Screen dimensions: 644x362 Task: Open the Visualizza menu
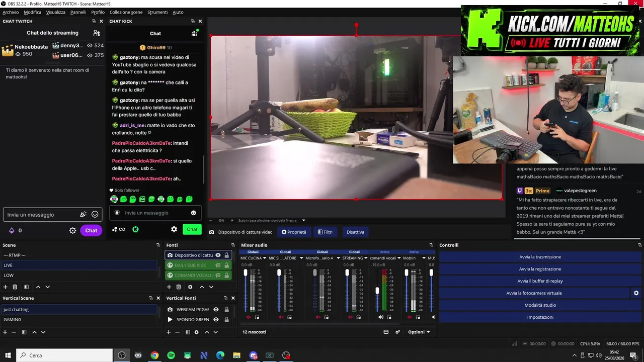pos(56,12)
